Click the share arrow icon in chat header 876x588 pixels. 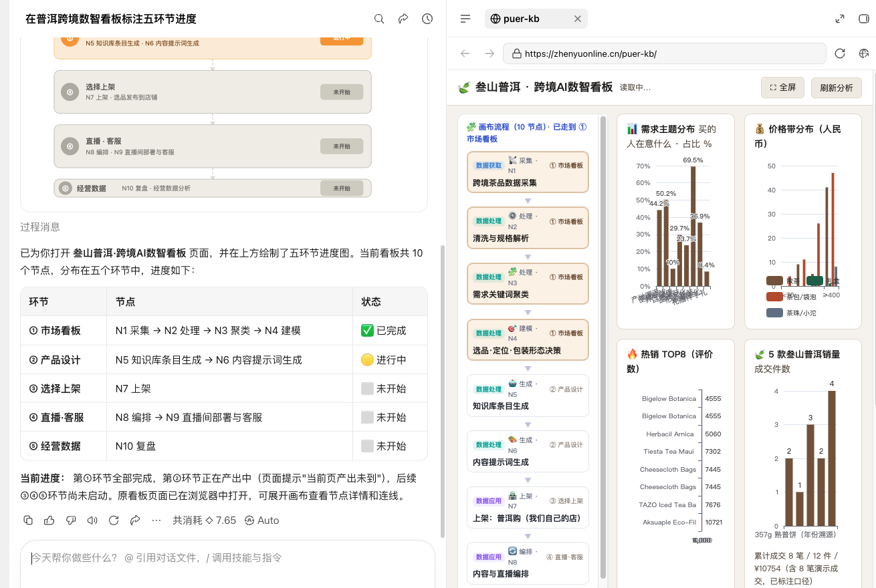pyautogui.click(x=403, y=19)
